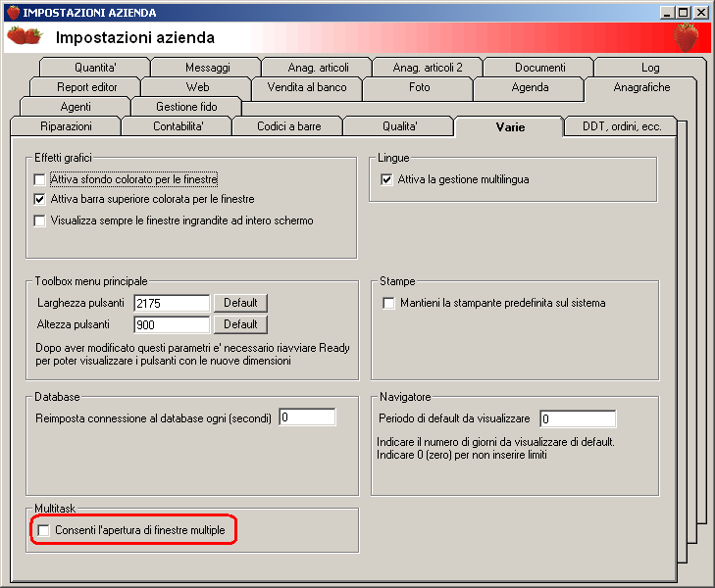The height and width of the screenshot is (588, 715).
Task: Switch to the Messaggi tab
Action: coord(208,68)
